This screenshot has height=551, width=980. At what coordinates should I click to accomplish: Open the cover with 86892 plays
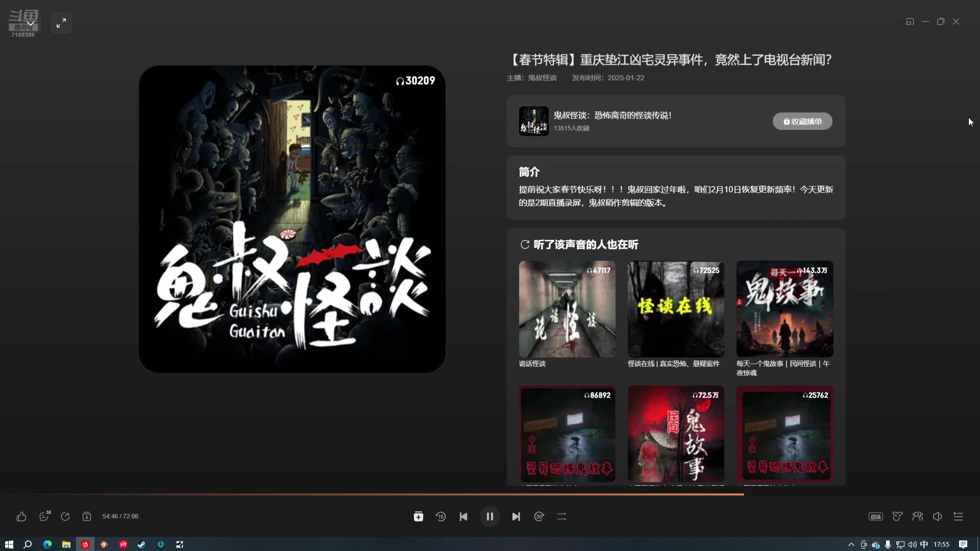click(567, 434)
